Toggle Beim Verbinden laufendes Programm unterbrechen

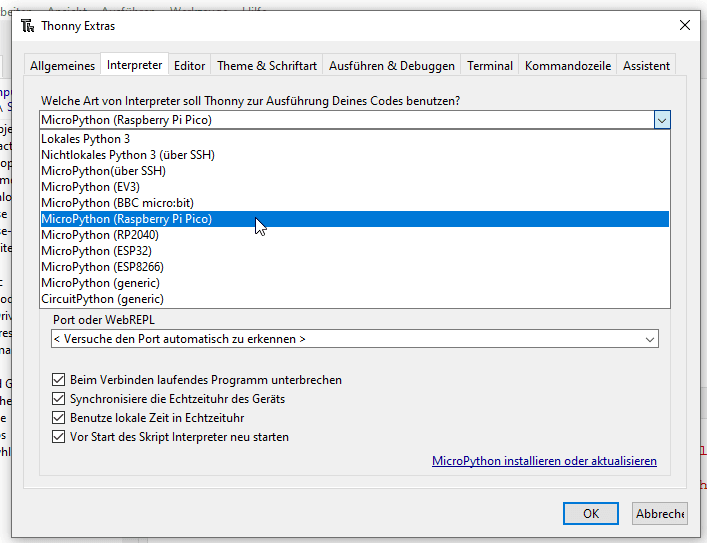(58, 380)
